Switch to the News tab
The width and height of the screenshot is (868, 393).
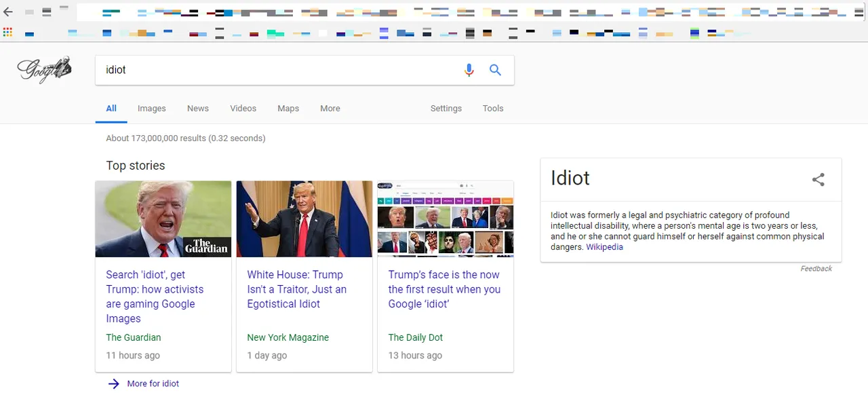[x=198, y=109]
